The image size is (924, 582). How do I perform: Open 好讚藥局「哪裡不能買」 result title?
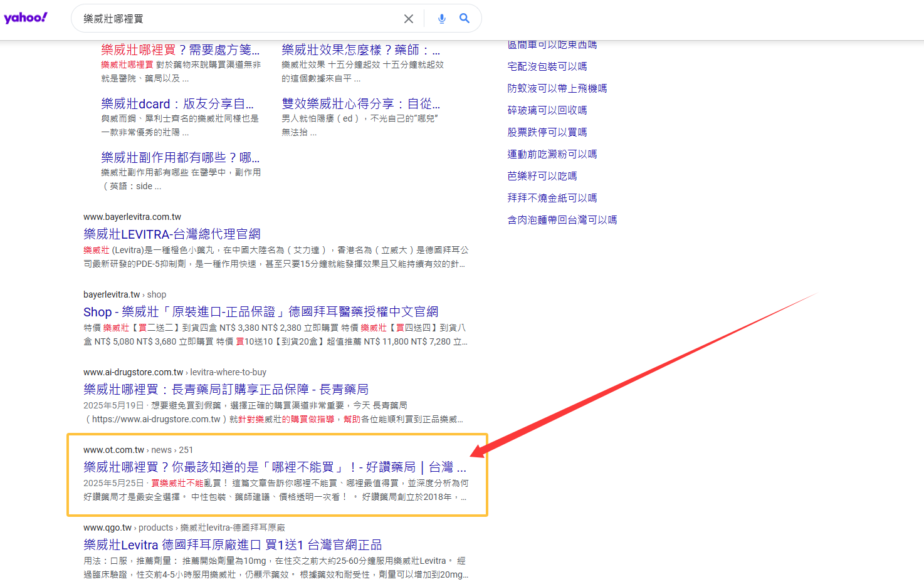pos(275,467)
